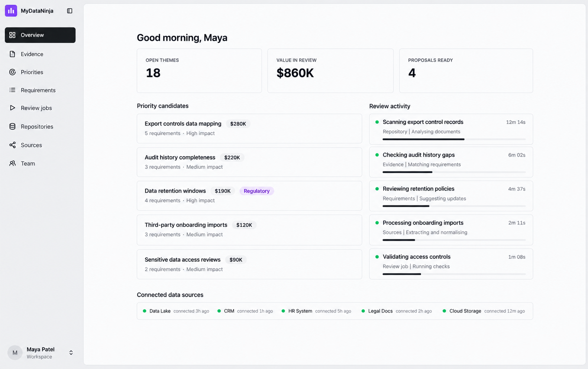Open the Processing onboarding imports activity
Screen dimensions: 588x369
[451, 230]
